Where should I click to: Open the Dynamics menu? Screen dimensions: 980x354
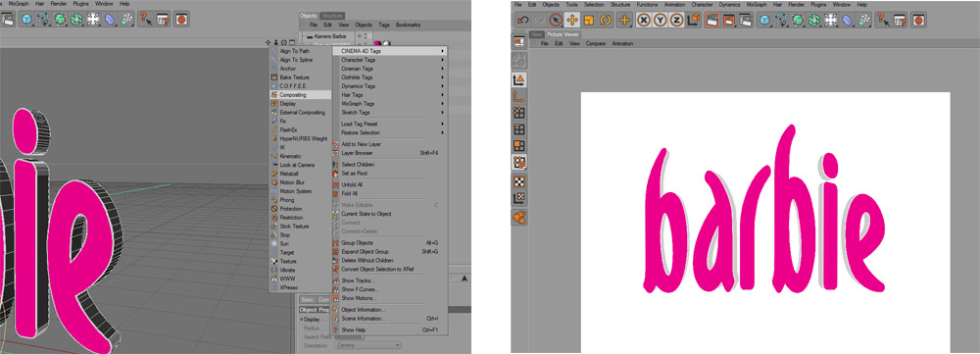[729, 4]
